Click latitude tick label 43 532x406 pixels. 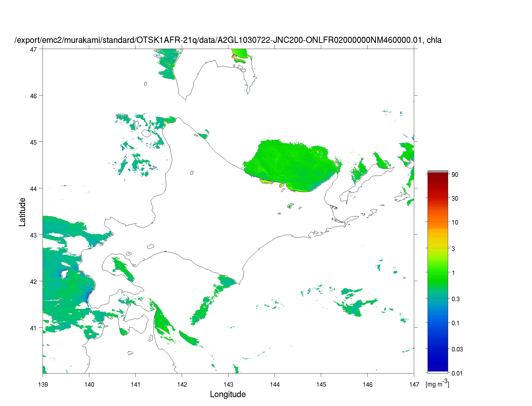tap(33, 235)
